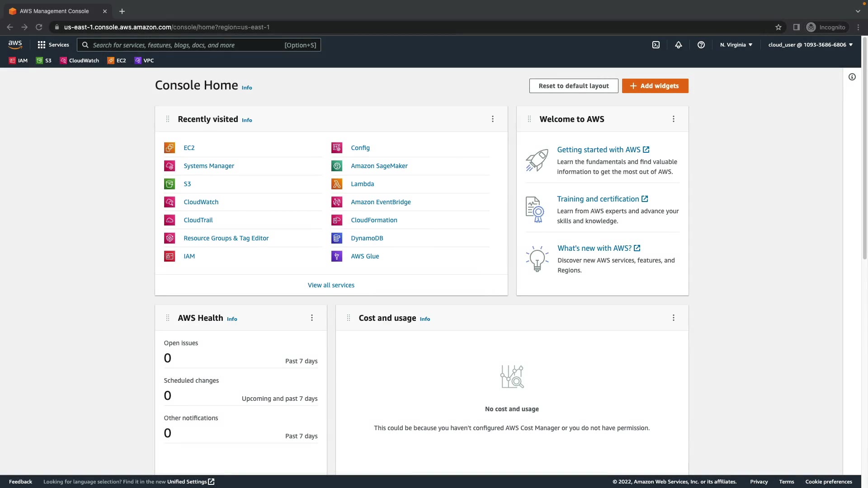Image resolution: width=868 pixels, height=488 pixels.
Task: Open the View all services link
Action: [x=331, y=285]
